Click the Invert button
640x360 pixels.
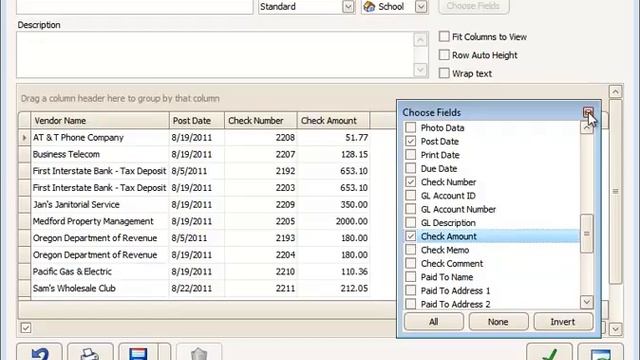click(x=562, y=322)
